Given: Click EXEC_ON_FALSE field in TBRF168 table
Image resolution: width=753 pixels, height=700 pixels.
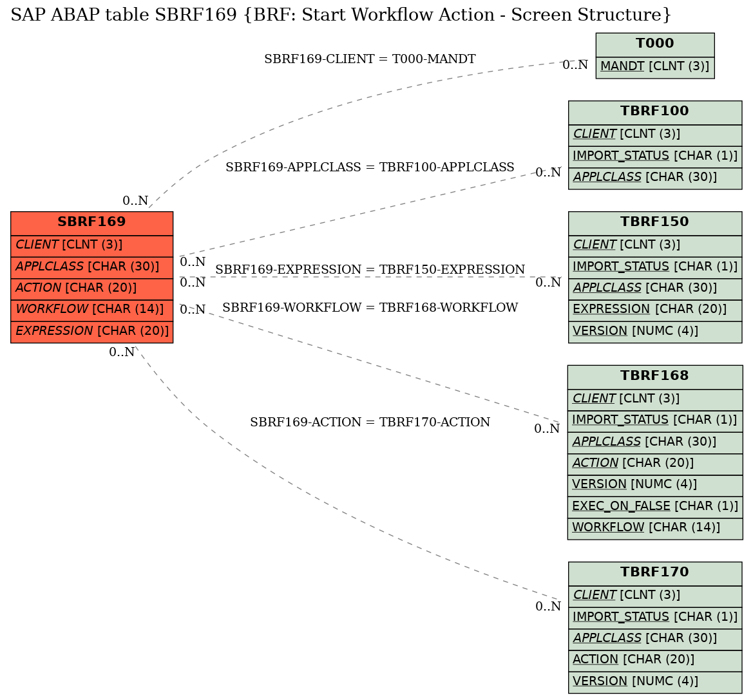Looking at the screenshot, I should pyautogui.click(x=655, y=507).
